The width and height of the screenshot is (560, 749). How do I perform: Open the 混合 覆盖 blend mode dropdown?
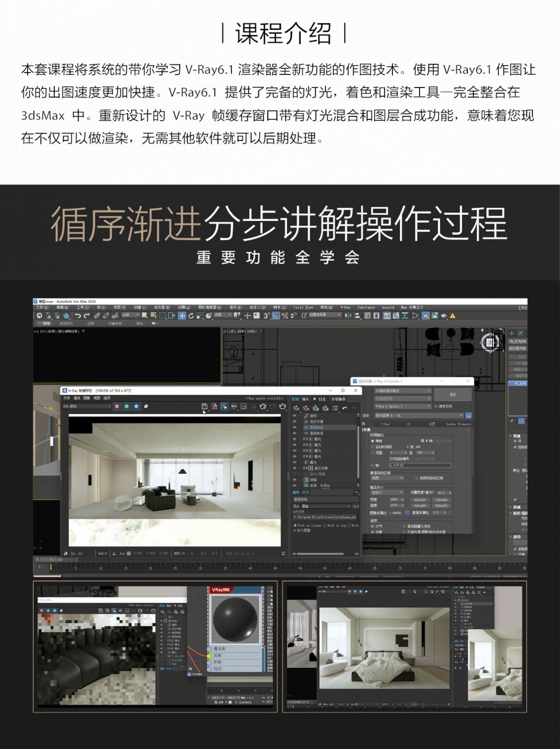click(x=326, y=506)
